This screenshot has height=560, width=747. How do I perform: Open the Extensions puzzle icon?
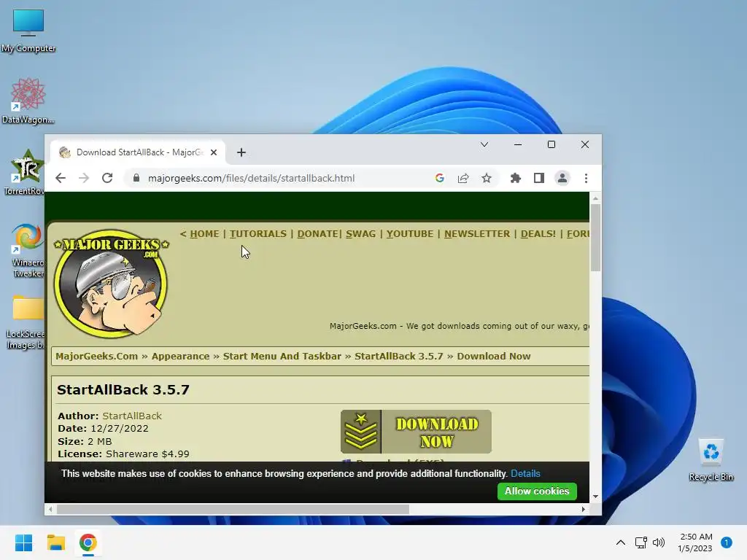516,178
